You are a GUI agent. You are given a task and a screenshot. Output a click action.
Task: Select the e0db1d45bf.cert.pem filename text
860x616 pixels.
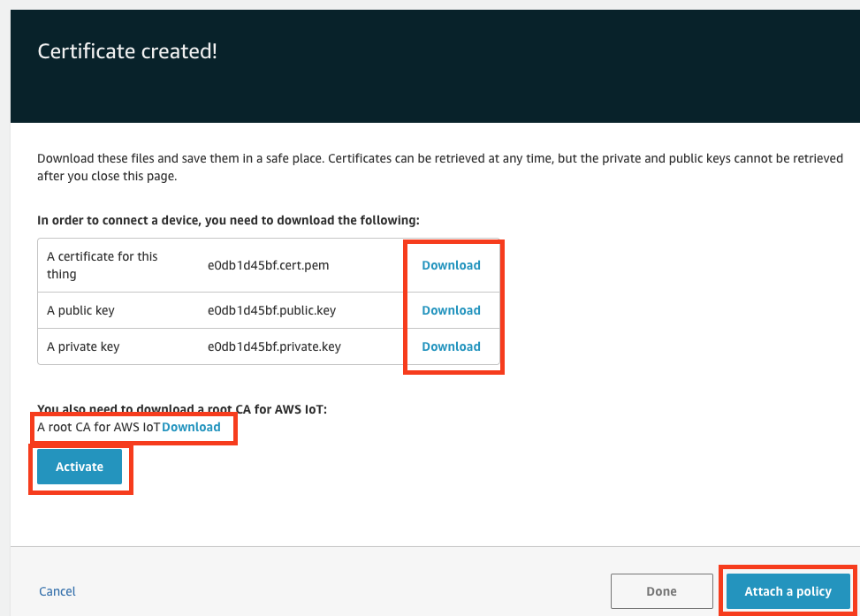tap(268, 265)
